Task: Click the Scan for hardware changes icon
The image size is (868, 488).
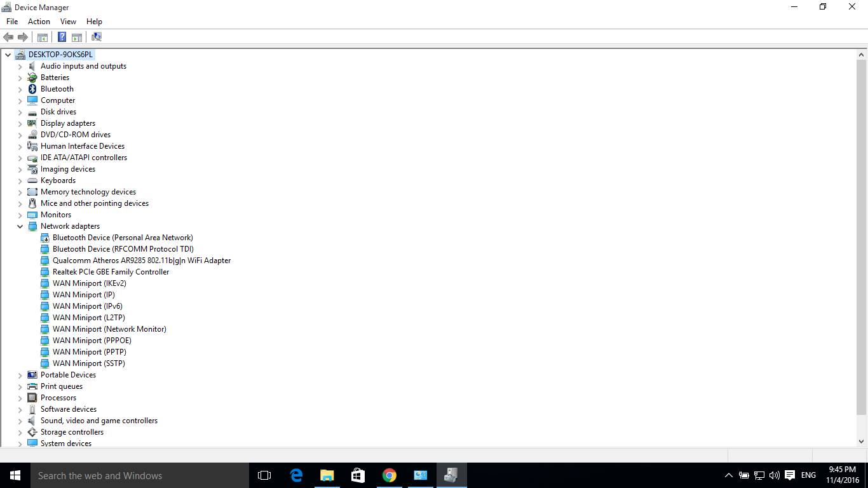Action: 97,37
